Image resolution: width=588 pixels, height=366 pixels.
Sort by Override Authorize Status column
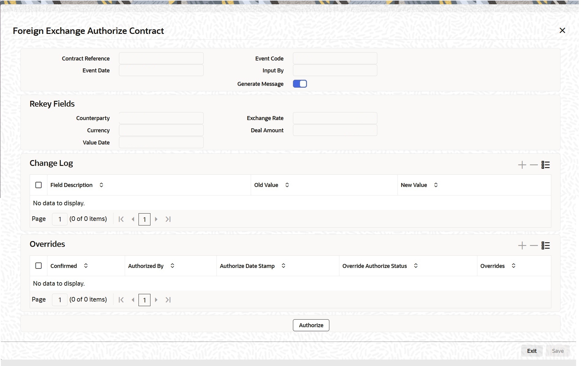point(416,266)
